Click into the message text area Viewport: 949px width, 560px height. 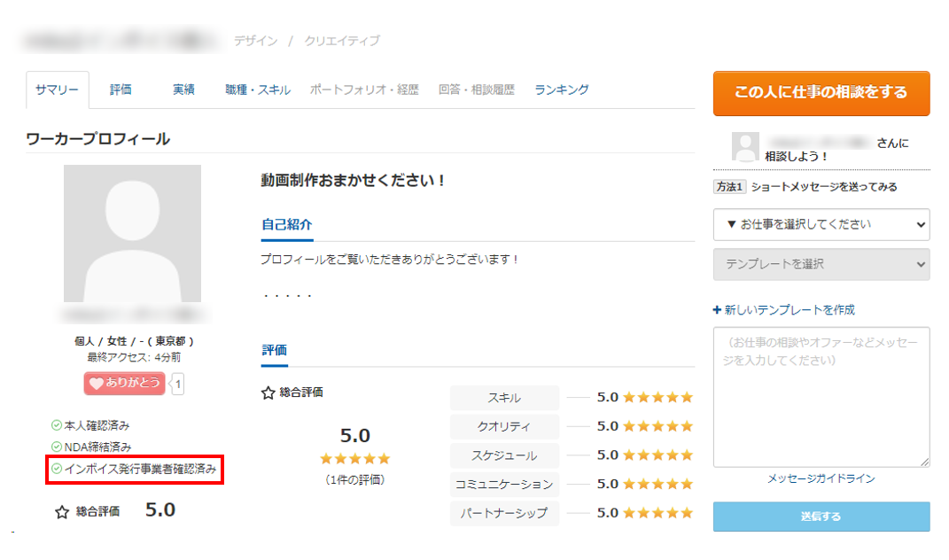point(821,396)
